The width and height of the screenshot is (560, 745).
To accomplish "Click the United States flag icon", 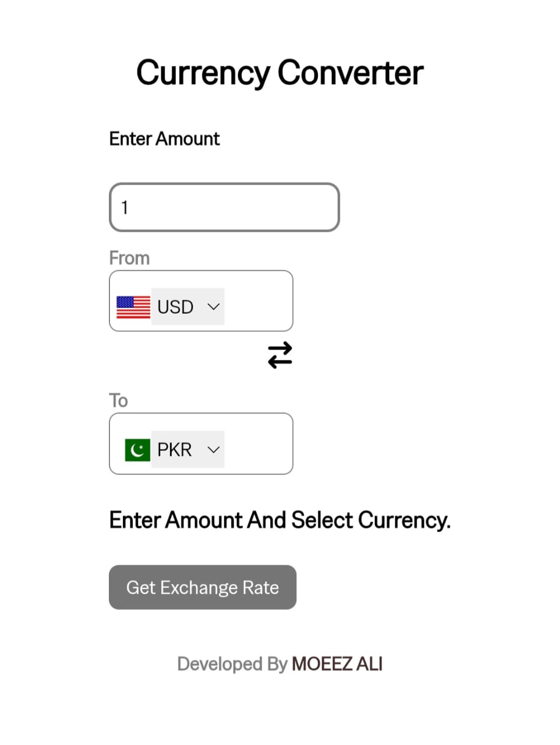I will click(133, 307).
